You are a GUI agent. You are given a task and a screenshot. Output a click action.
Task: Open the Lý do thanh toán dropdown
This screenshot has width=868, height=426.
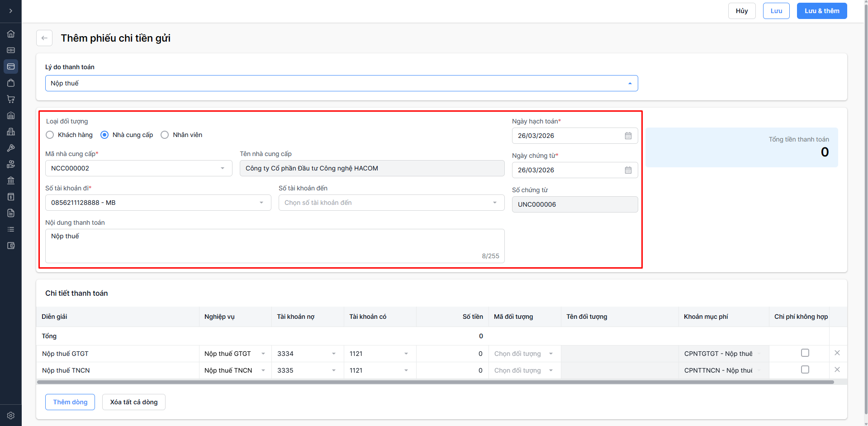(x=342, y=83)
